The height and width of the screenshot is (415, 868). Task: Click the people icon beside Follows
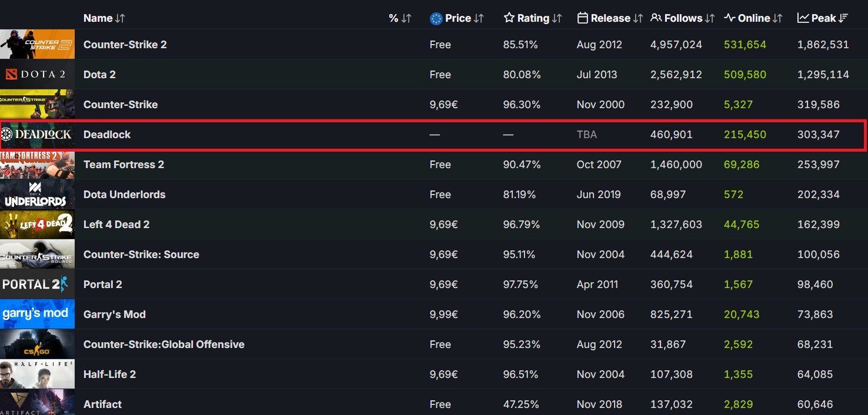(x=656, y=18)
